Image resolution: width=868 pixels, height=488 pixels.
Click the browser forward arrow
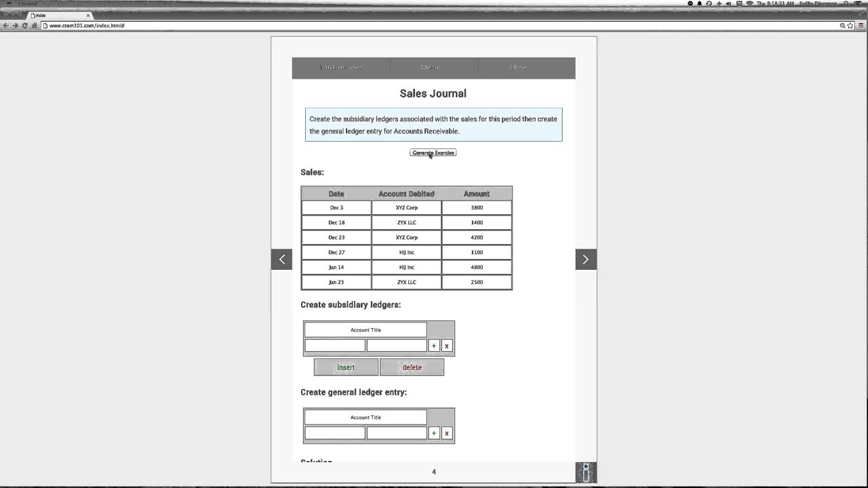click(15, 25)
